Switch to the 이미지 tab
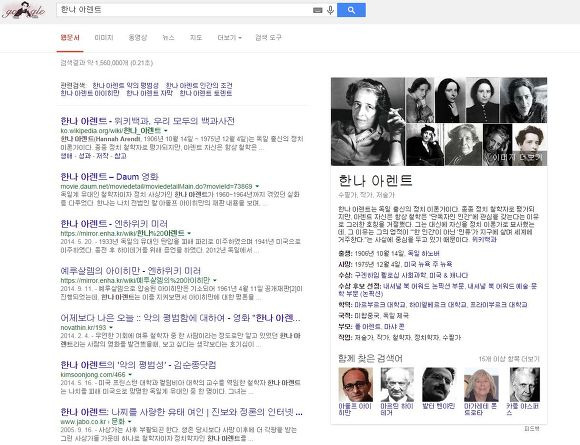This screenshot has height=445, width=580. pyautogui.click(x=104, y=38)
